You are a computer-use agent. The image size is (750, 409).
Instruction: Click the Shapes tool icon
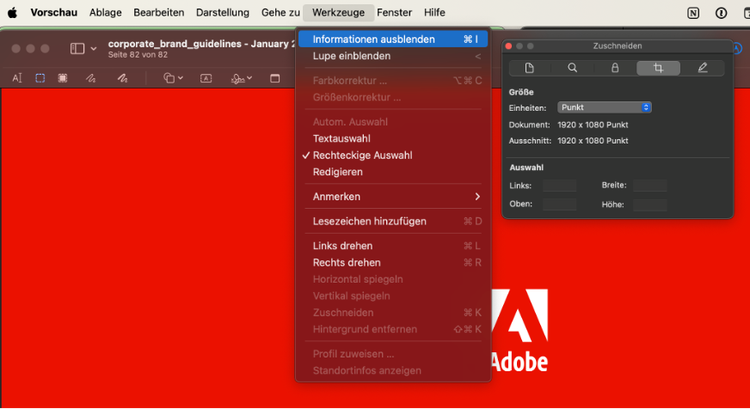[x=169, y=78]
